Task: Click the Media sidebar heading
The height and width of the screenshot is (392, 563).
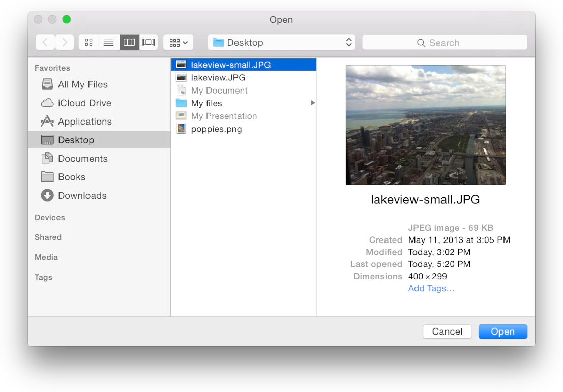Action: 46,257
